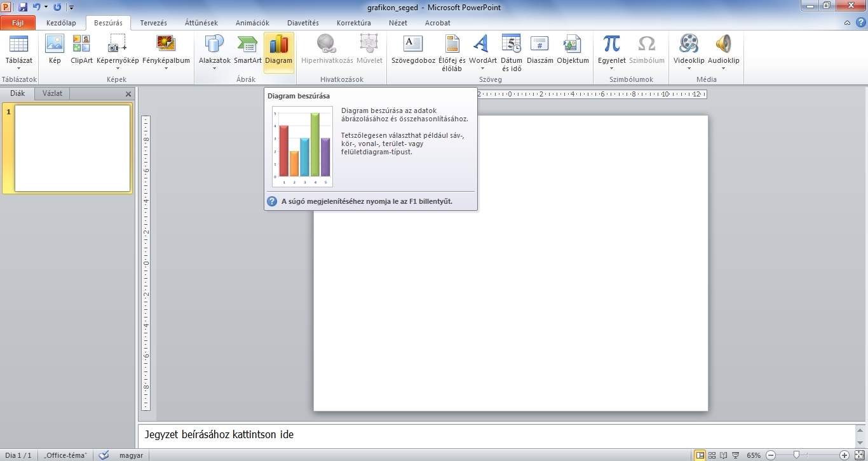868x461 pixels.
Task: Switch to the Animációk ribbon tab
Action: point(252,23)
